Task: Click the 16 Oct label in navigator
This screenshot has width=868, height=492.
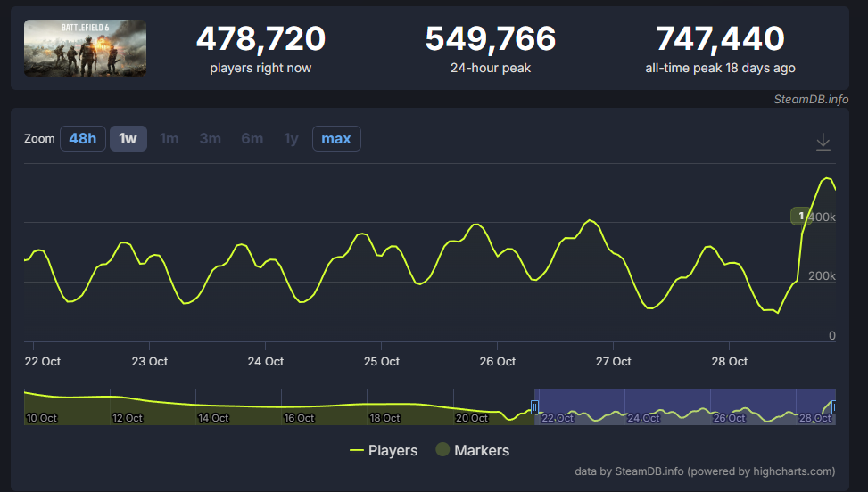Action: pos(299,418)
